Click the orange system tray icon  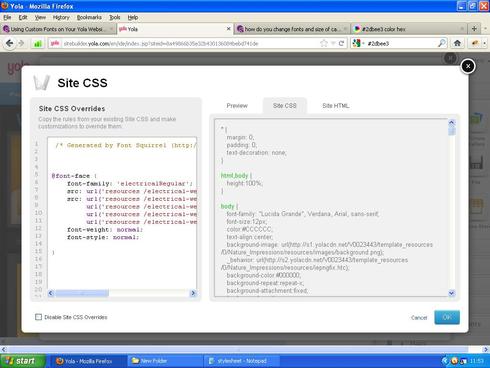[x=454, y=361]
